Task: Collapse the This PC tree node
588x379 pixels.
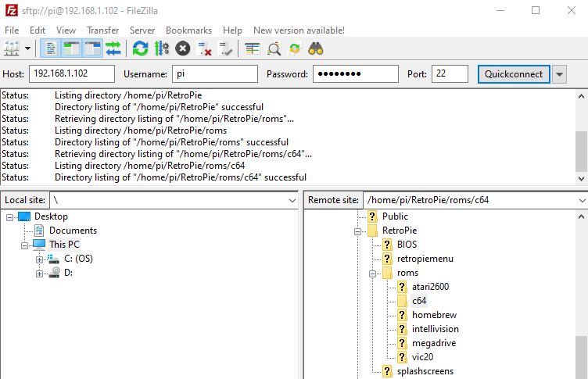Action: coord(24,246)
